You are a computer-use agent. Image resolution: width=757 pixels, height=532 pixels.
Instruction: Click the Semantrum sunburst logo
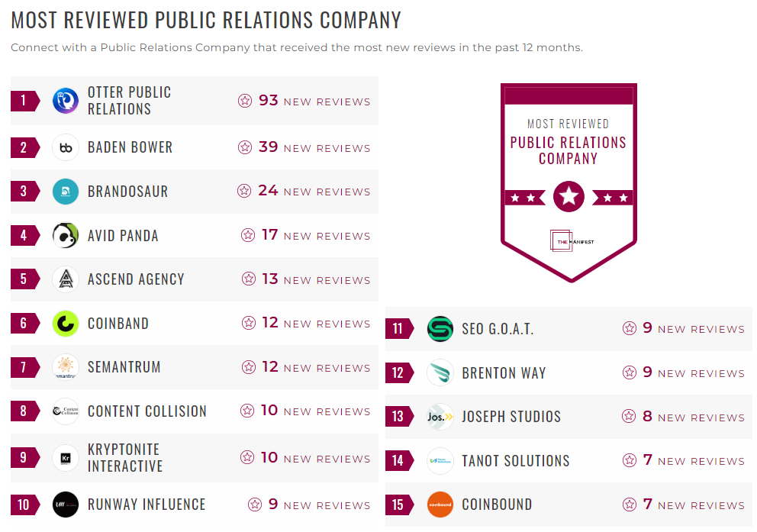65,367
